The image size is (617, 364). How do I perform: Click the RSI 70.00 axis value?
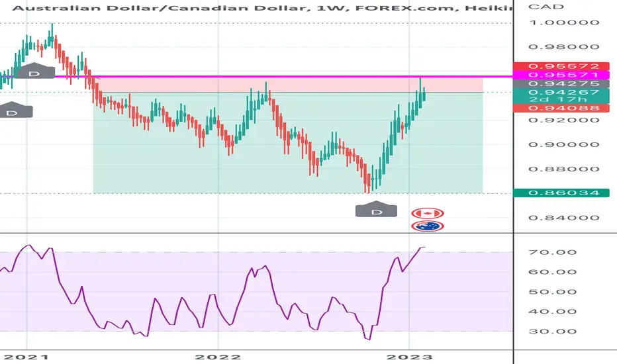click(553, 252)
